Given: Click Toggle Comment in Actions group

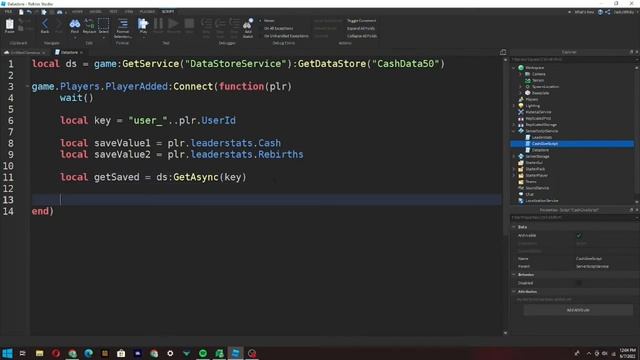Looking at the screenshot, I should coord(362,21).
